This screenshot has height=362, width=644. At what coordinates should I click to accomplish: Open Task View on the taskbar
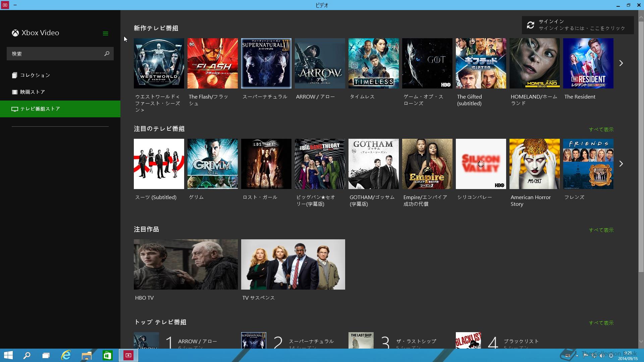pos(46,355)
